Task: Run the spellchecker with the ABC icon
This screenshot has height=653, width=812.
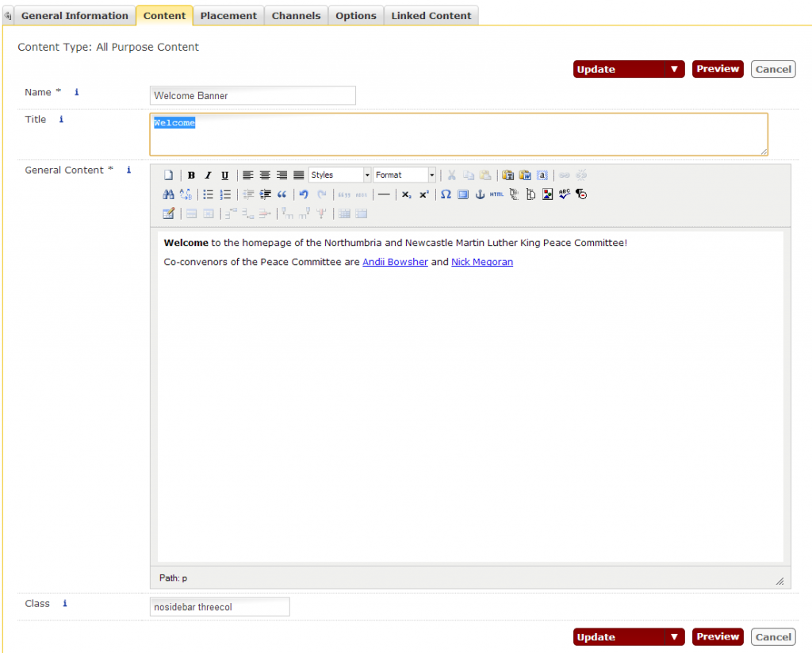Action: point(564,194)
